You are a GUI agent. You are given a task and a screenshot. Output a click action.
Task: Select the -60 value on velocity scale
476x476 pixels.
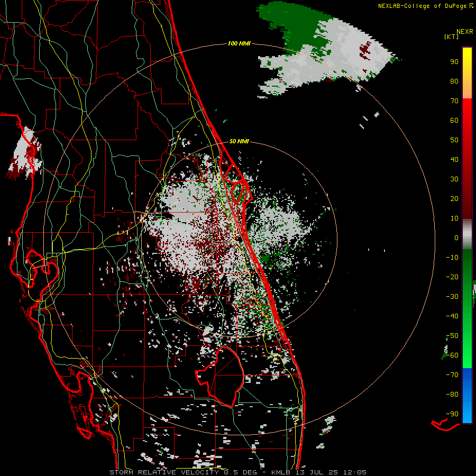[x=452, y=355]
